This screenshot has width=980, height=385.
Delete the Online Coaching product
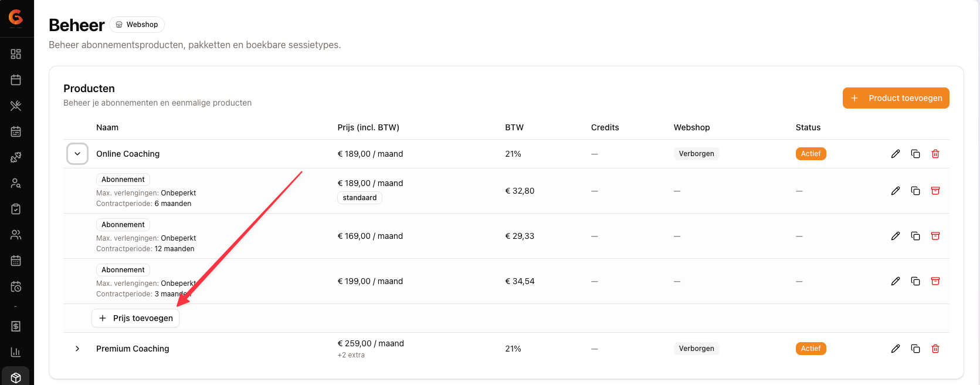pyautogui.click(x=935, y=154)
